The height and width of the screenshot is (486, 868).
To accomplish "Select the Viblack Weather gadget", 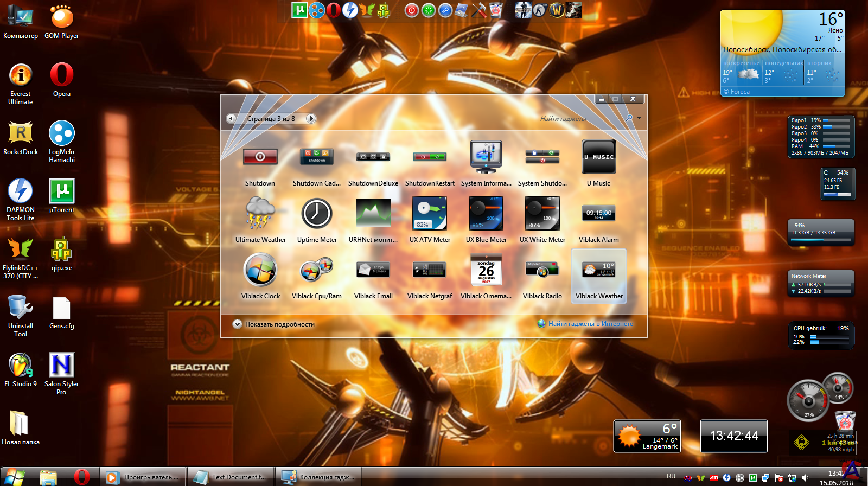I will coord(598,276).
